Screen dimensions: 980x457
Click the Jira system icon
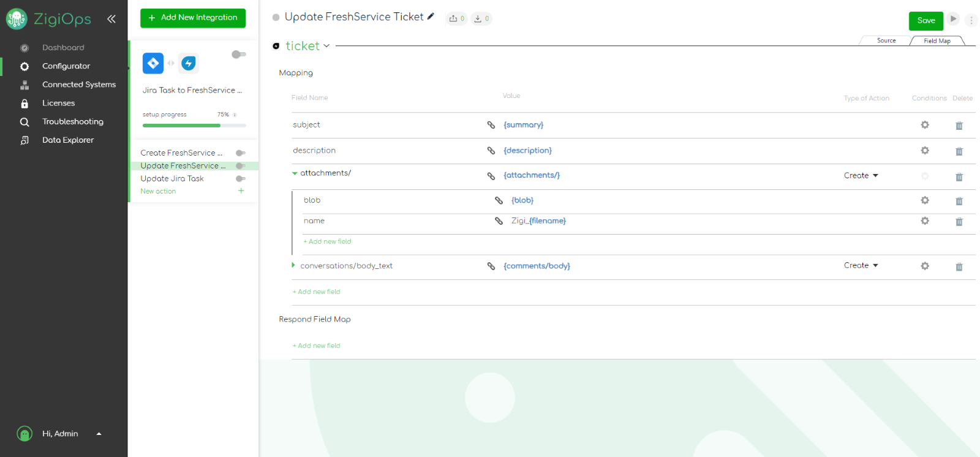tap(153, 63)
